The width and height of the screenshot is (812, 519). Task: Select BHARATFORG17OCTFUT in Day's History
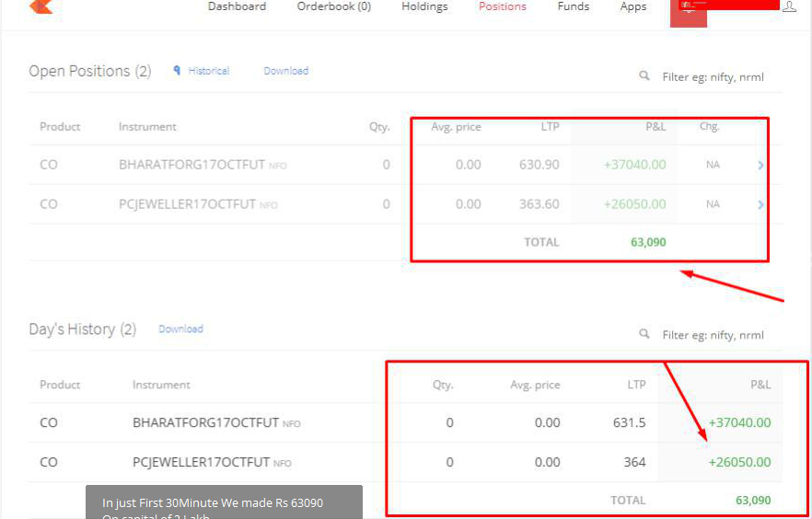tap(205, 423)
